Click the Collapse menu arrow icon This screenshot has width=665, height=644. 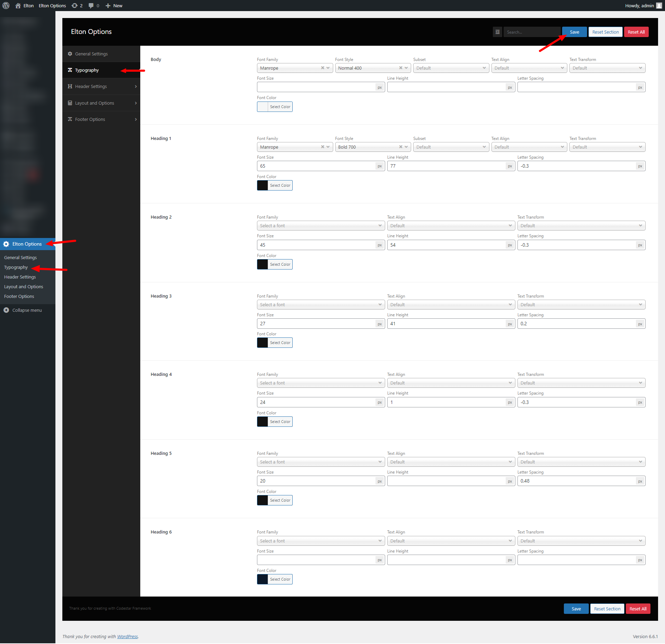[x=6, y=310]
